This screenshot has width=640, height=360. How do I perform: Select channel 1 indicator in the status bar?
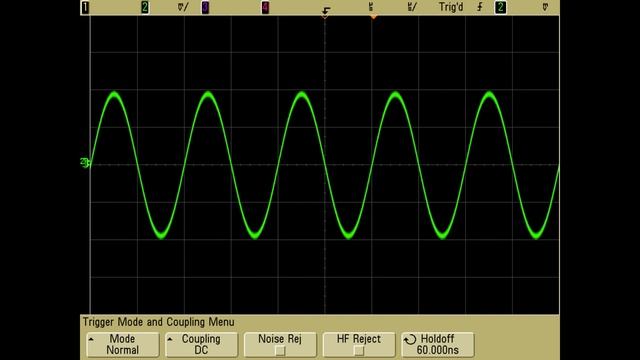tap(85, 7)
